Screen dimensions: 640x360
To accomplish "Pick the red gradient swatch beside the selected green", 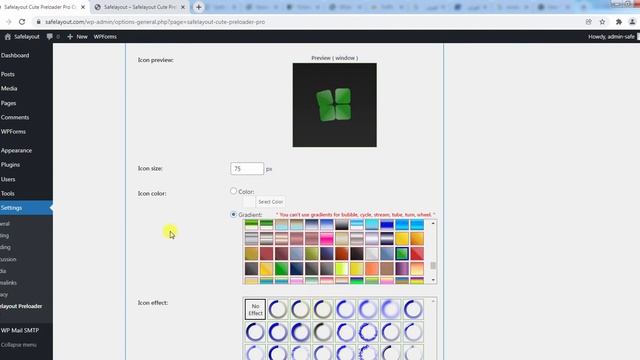I will 417,253.
